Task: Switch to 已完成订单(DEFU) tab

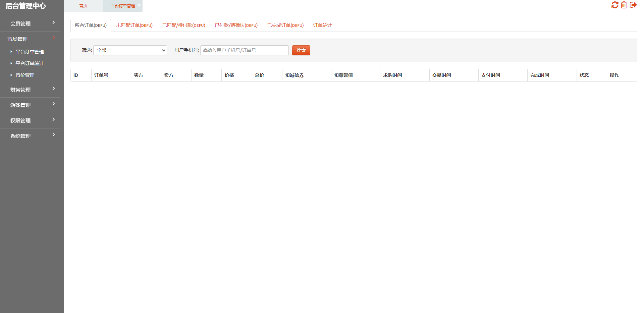Action: click(285, 25)
